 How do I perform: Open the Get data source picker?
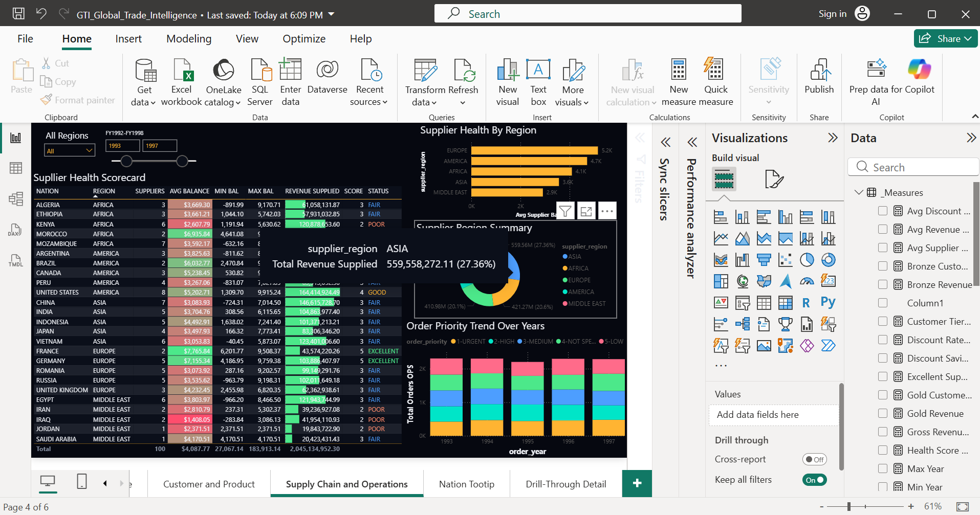click(143, 82)
